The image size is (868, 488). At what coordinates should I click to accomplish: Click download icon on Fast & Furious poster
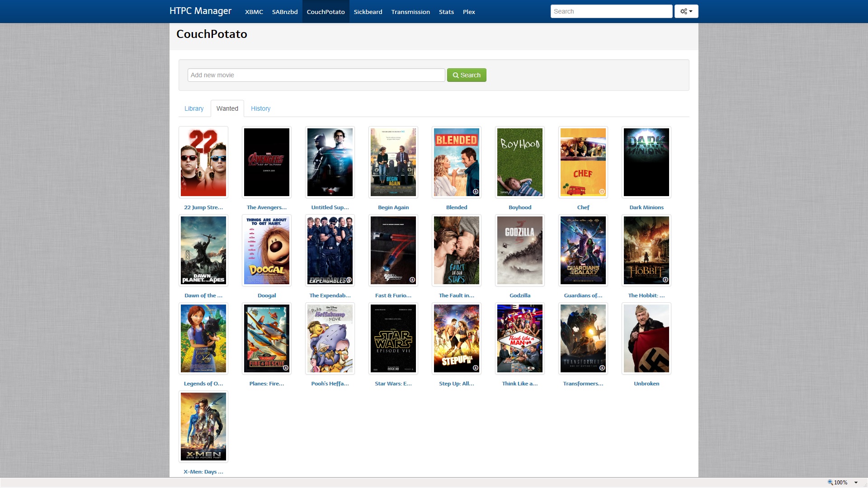pyautogui.click(x=412, y=280)
